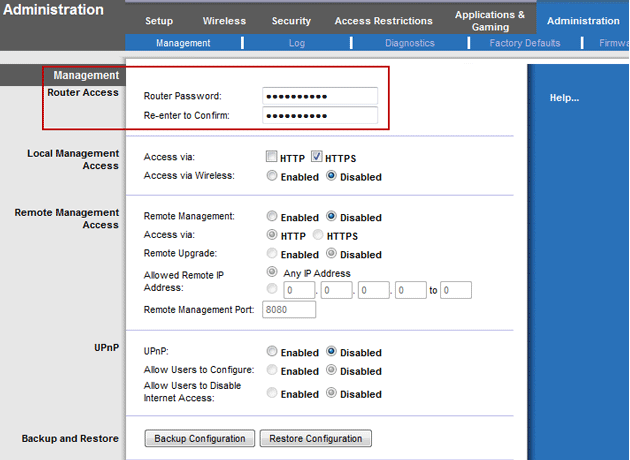Click the Router Password field
630x460 pixels.
[320, 96]
